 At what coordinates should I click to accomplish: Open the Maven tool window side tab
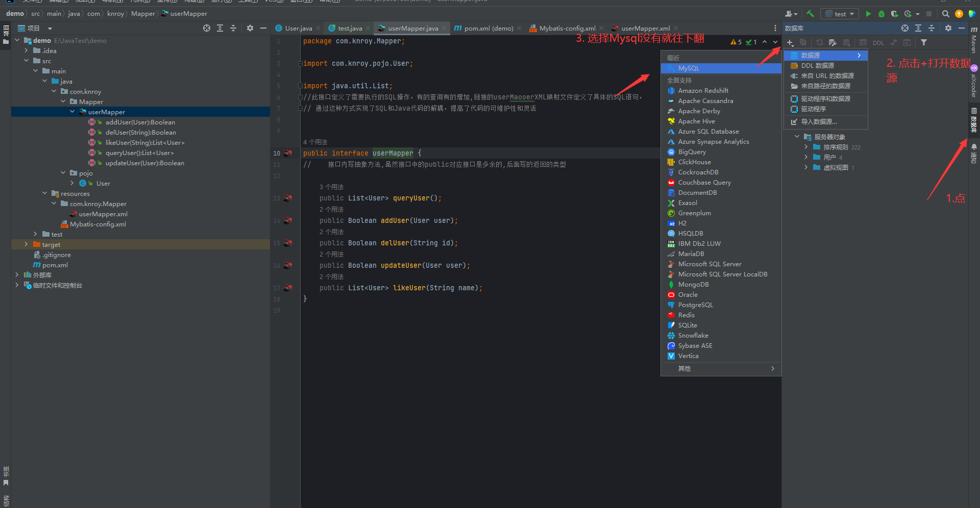[974, 41]
